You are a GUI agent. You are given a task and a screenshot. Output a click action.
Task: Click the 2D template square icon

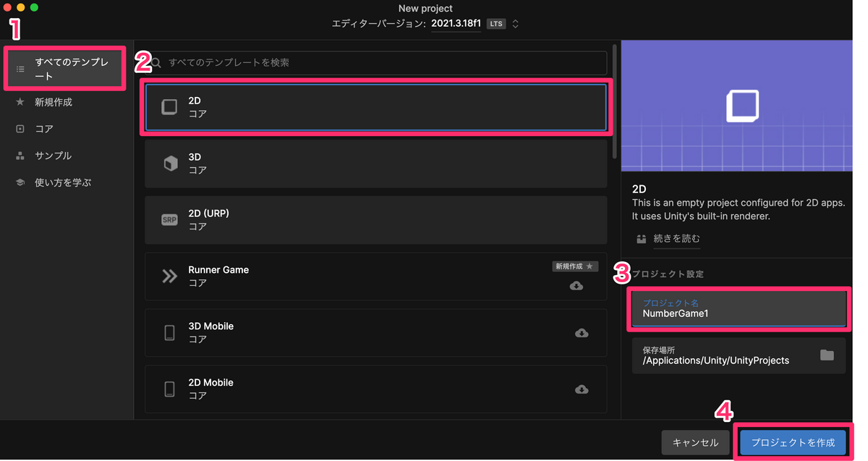click(x=169, y=107)
